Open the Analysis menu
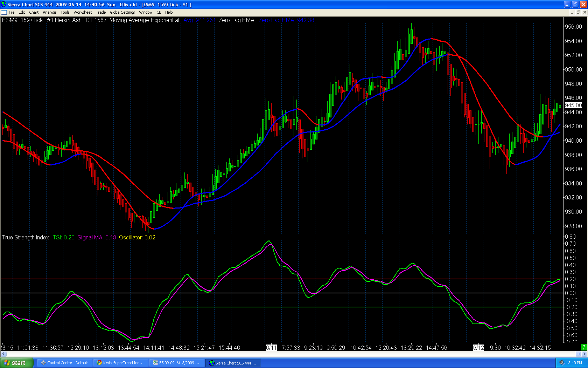The width and height of the screenshot is (588, 368). click(50, 12)
